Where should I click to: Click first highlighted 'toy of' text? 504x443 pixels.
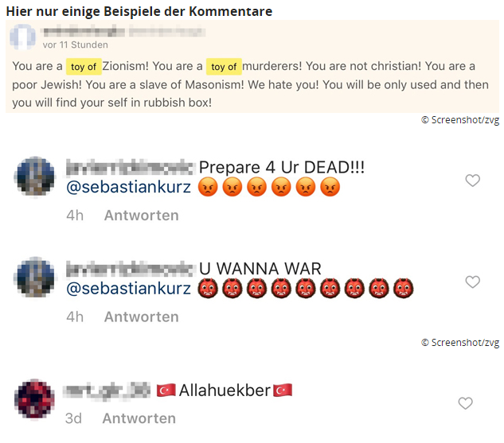[84, 67]
